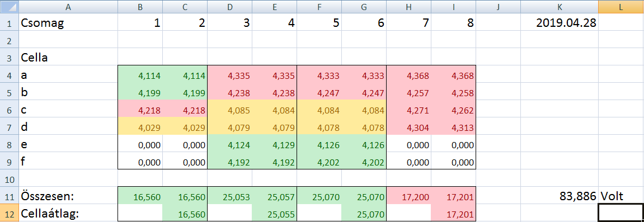Select cell F9 showing 4,202
The height and width of the screenshot is (222, 644).
[x=319, y=161]
